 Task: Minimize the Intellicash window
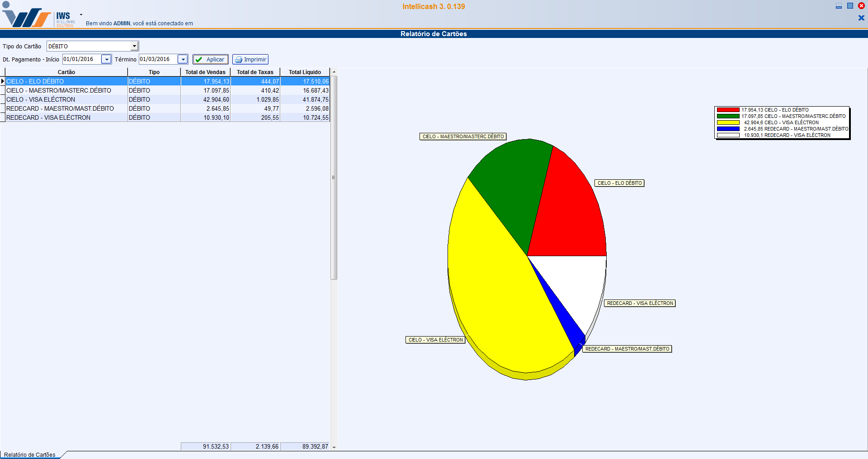point(839,6)
